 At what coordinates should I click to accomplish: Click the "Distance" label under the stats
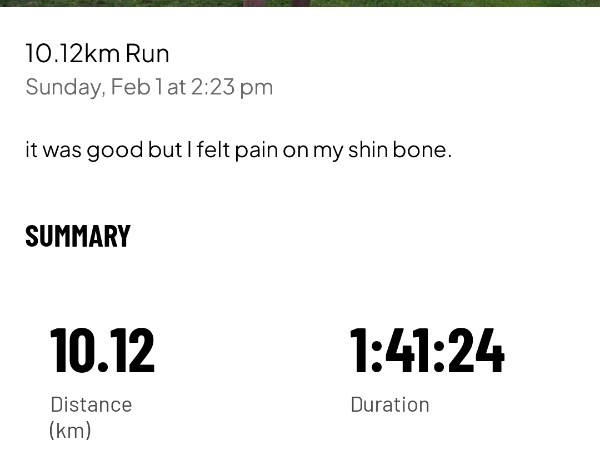coord(91,404)
